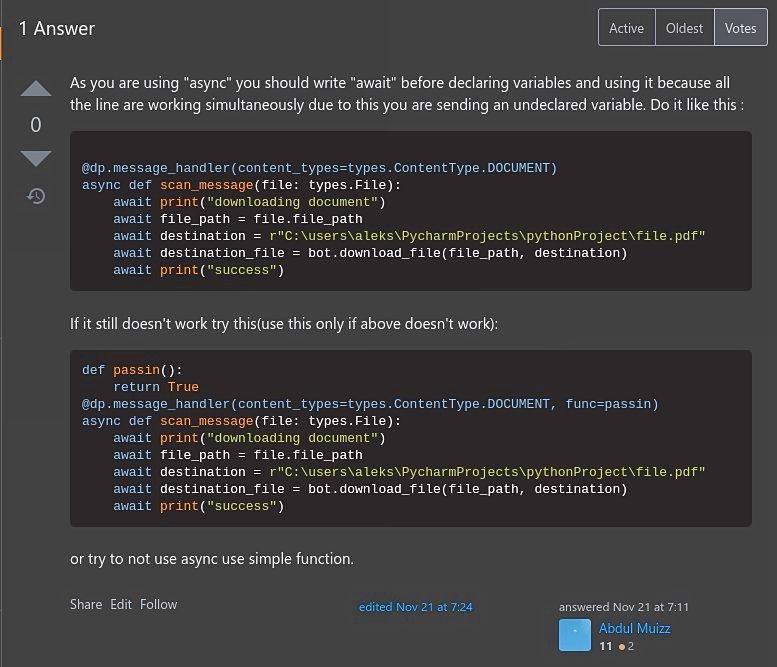This screenshot has width=777, height=667.
Task: Click "async def scan_message" in first code block
Action: (168, 185)
